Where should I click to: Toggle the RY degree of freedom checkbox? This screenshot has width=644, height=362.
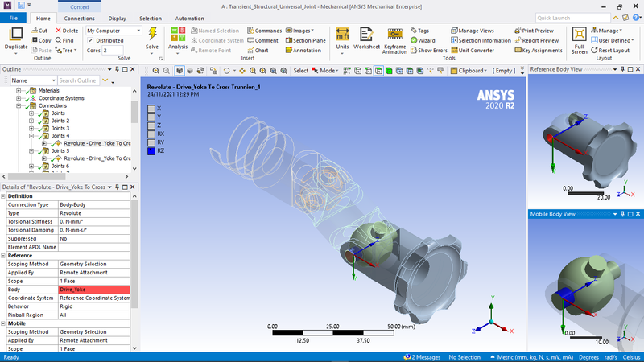151,142
